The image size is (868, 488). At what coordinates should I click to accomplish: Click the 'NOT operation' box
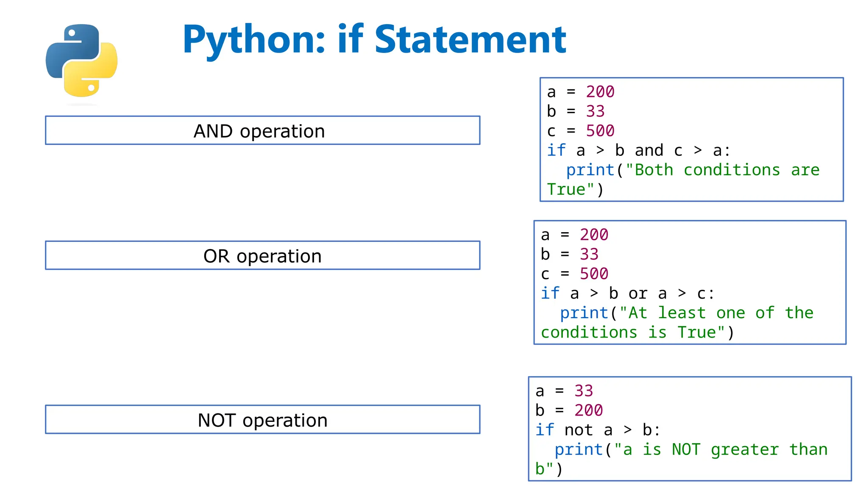[263, 419]
